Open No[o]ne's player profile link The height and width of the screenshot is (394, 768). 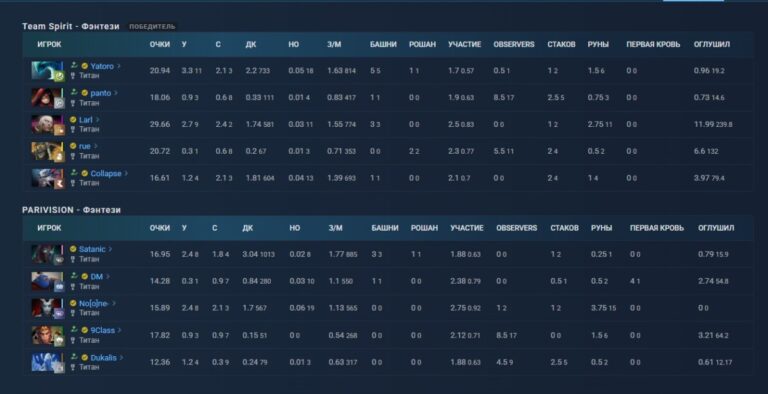tap(95, 304)
